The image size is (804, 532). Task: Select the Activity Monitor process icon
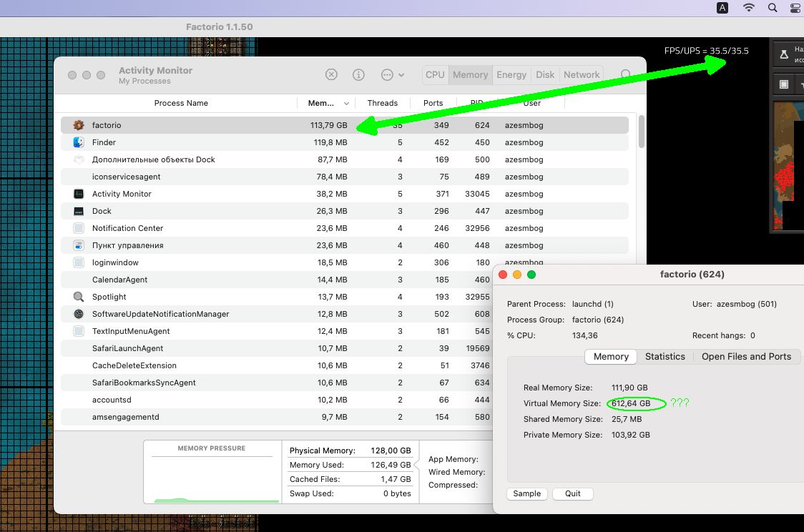point(79,194)
